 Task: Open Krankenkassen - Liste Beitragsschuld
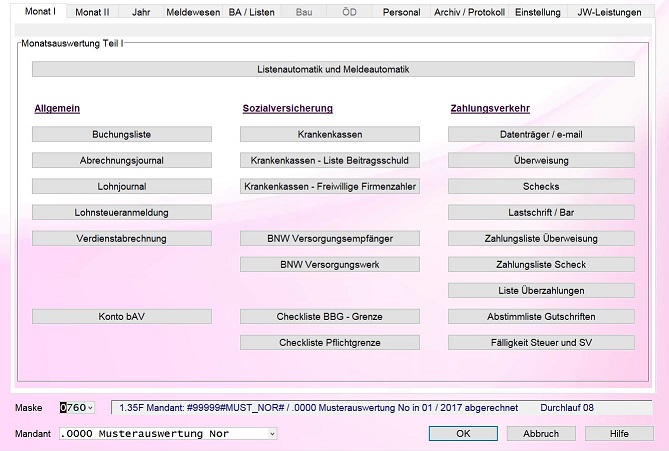click(x=330, y=160)
